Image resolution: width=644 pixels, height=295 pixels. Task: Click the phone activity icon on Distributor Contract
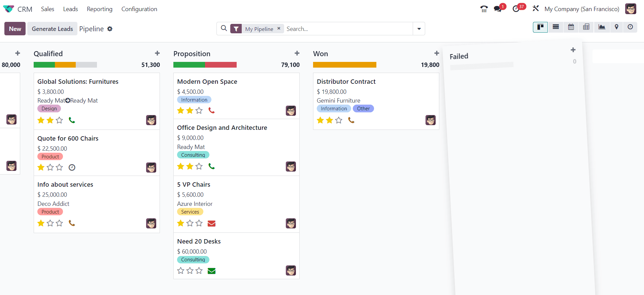coord(351,120)
